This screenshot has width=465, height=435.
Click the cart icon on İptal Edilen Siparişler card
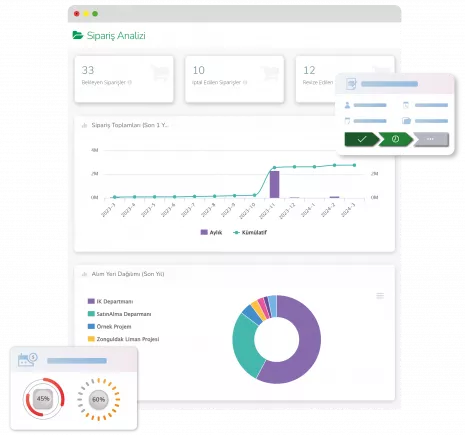click(270, 73)
